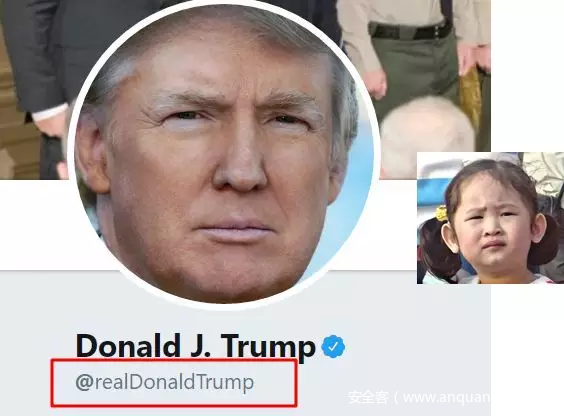564x416 pixels.
Task: Click the Donald J. Trump display name
Action: (196, 346)
